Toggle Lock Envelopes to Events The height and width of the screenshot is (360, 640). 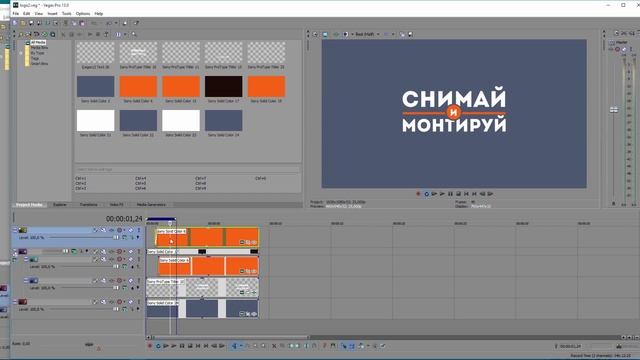[375, 346]
